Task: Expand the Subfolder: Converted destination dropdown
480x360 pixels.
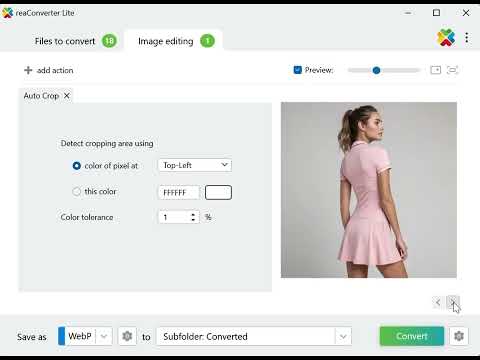Action: (x=343, y=336)
